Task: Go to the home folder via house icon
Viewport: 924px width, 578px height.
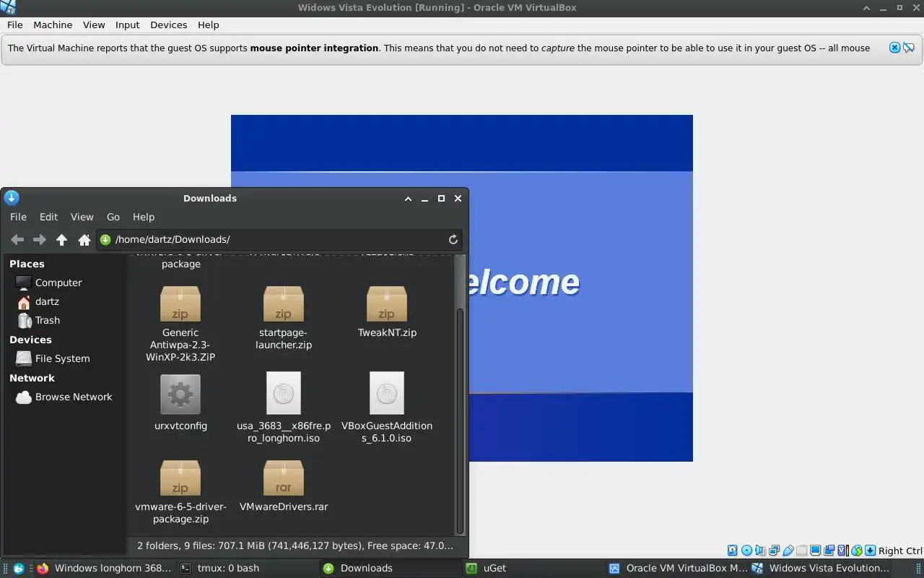Action: coord(84,240)
